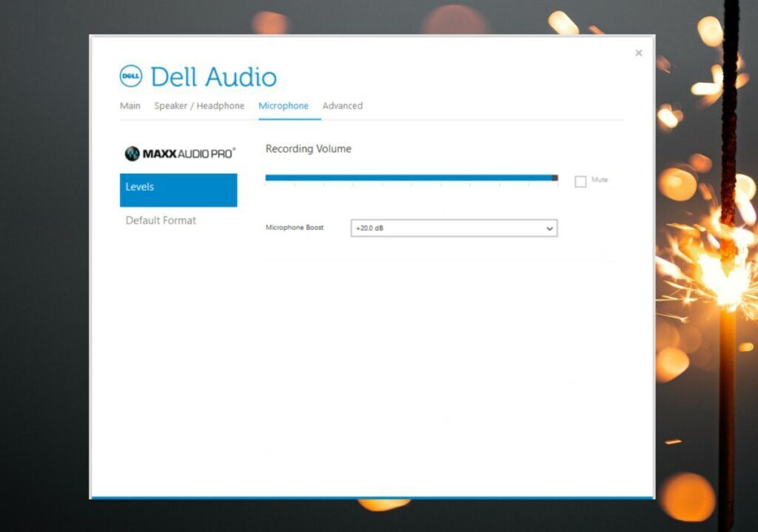Toggle microphone mute on

[x=580, y=180]
